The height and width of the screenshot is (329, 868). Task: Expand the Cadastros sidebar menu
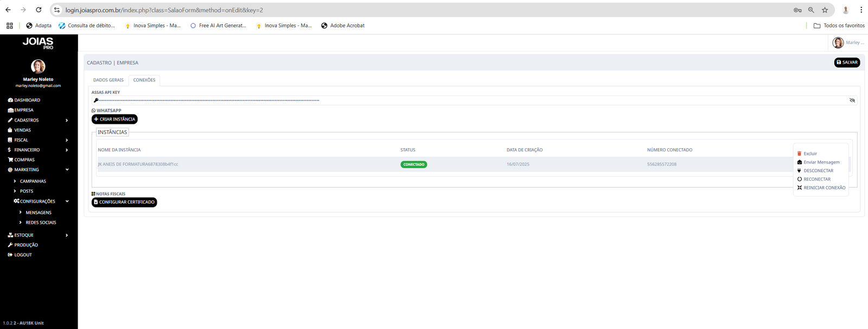pyautogui.click(x=67, y=121)
